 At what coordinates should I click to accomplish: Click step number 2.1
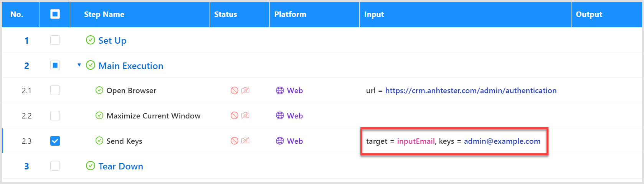click(x=26, y=90)
